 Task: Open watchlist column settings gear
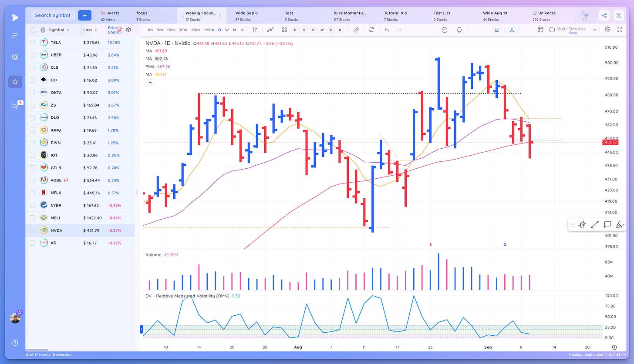coord(128,30)
